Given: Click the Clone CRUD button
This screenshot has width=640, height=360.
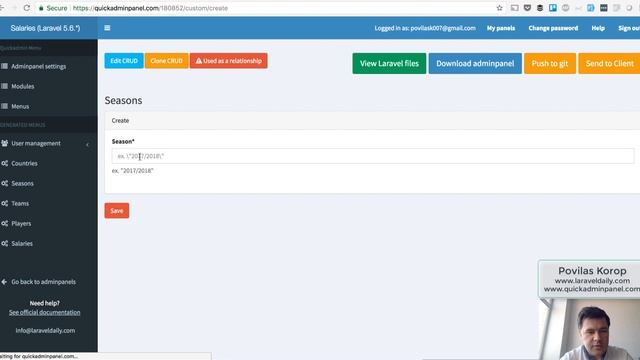Looking at the screenshot, I should click(166, 61).
